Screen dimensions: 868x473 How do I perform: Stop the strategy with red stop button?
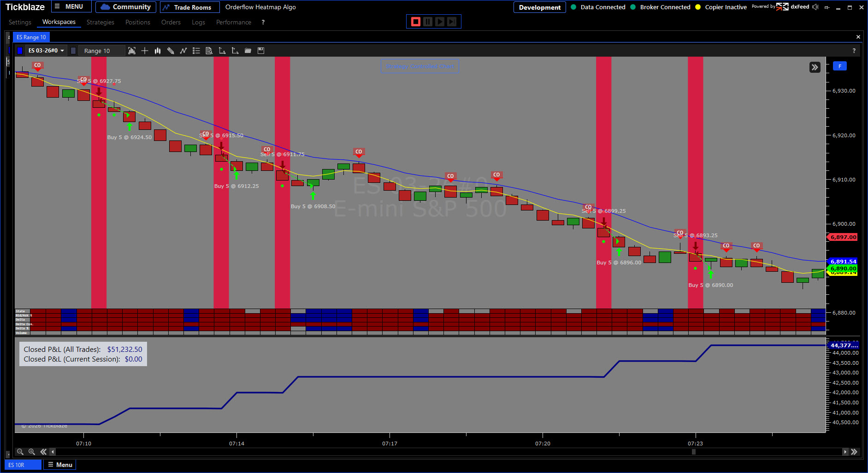pyautogui.click(x=416, y=22)
